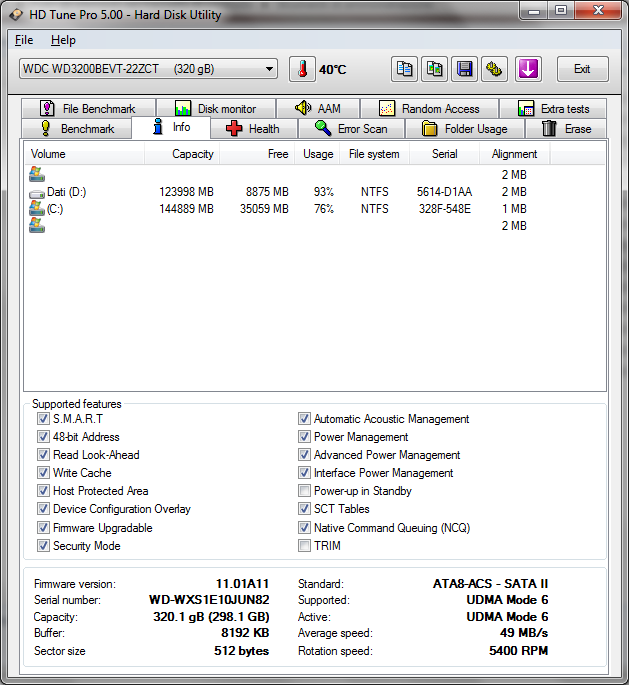Open the File menu

[x=24, y=40]
